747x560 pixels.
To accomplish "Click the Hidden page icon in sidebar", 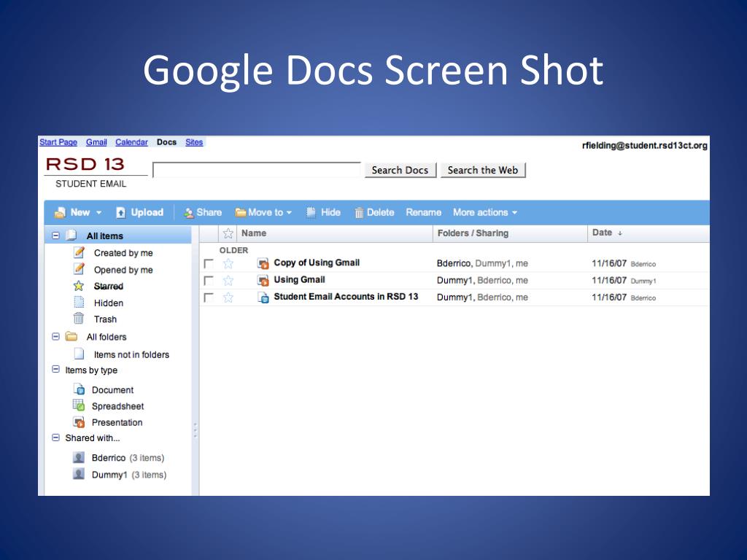I will (79, 303).
